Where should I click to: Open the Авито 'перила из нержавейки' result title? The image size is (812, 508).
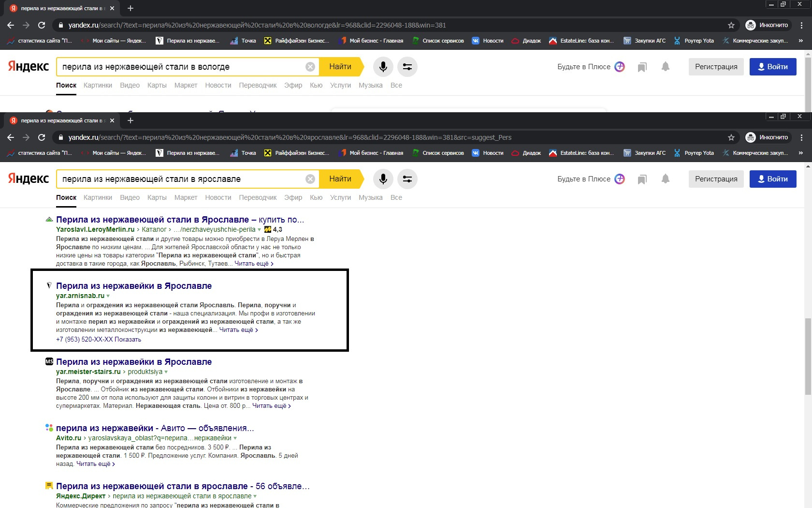(x=155, y=428)
